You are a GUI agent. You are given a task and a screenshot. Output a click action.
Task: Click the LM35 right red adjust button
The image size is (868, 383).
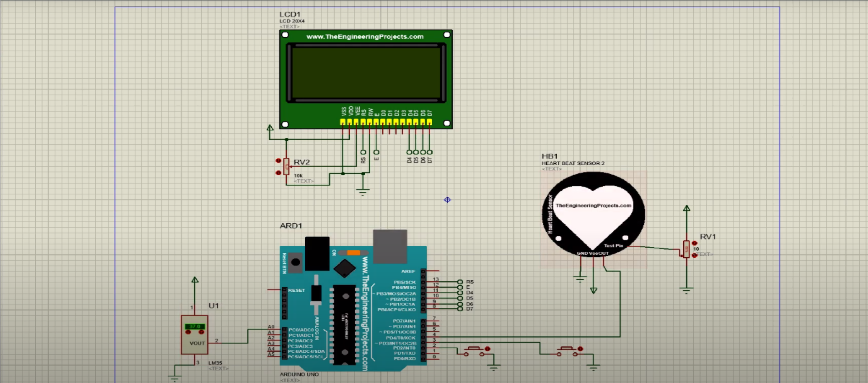pyautogui.click(x=201, y=332)
